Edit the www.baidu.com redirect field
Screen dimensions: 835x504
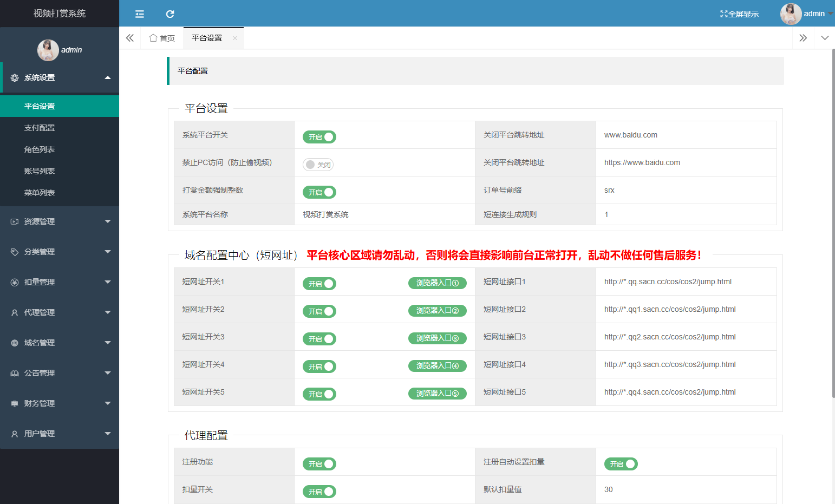686,135
